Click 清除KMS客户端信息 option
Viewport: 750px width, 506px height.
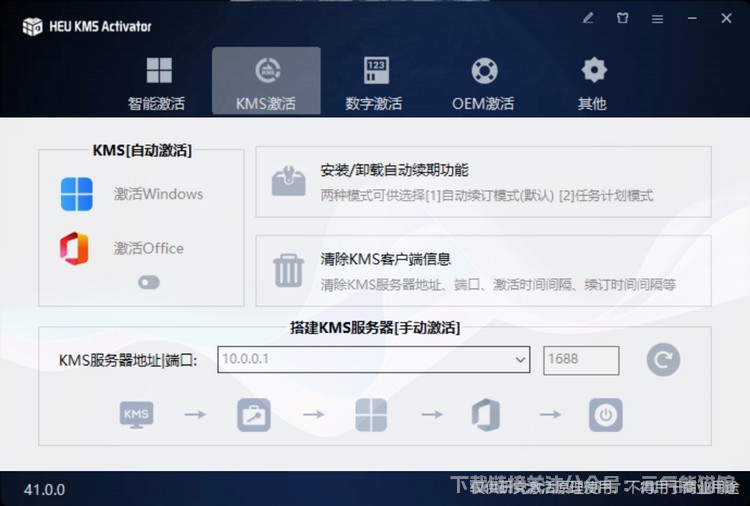(x=385, y=259)
